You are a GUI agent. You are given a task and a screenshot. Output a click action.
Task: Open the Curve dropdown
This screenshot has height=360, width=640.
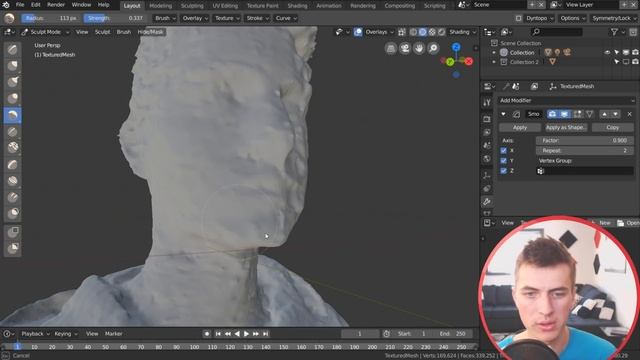pos(286,18)
